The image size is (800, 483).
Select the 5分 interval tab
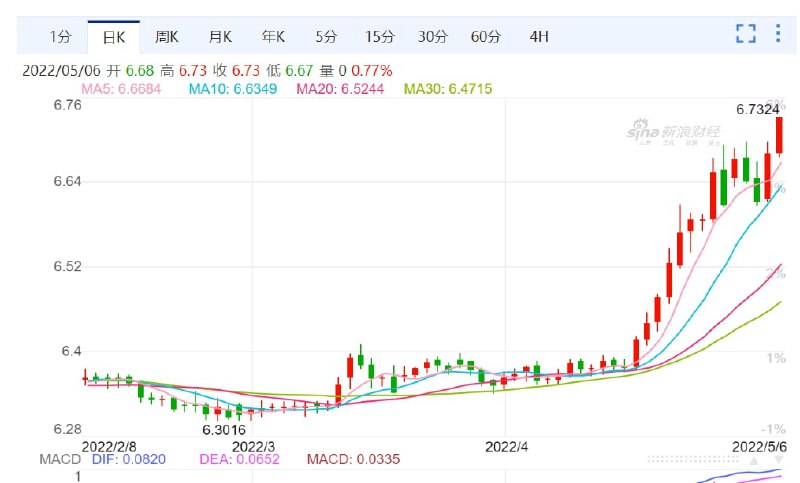coord(326,37)
